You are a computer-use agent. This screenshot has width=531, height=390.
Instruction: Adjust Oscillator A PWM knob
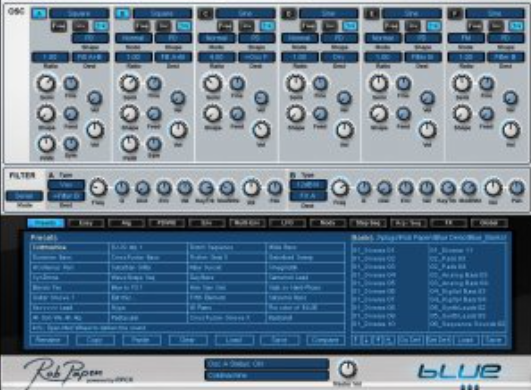point(46,144)
